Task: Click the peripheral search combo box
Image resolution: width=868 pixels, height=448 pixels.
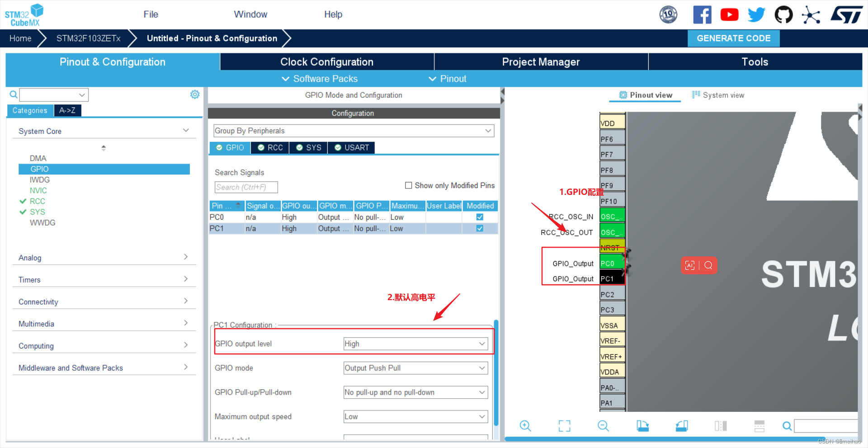Action: pos(54,95)
